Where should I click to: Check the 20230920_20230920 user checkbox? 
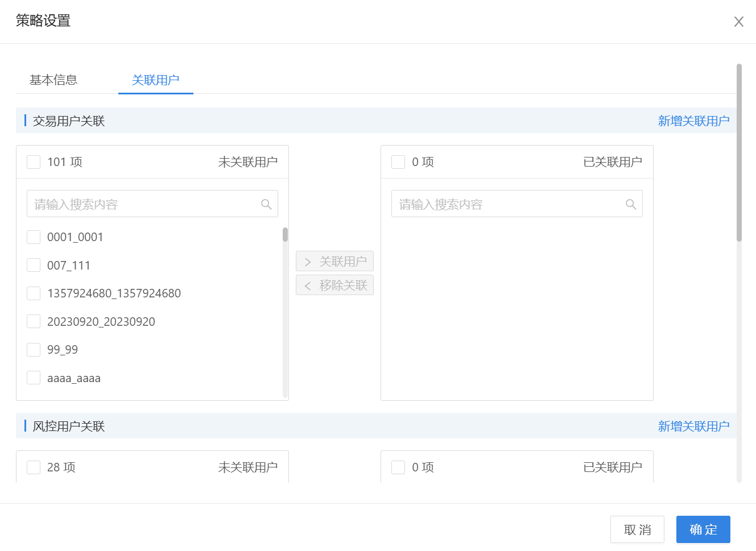[34, 321]
